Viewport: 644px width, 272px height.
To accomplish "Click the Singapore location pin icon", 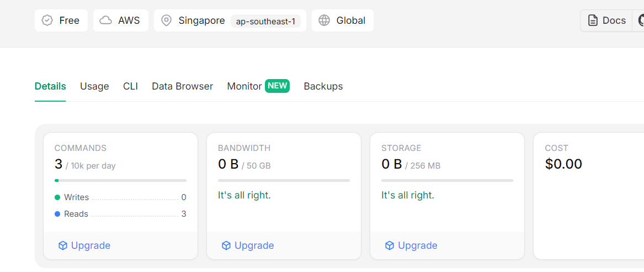I will [166, 20].
